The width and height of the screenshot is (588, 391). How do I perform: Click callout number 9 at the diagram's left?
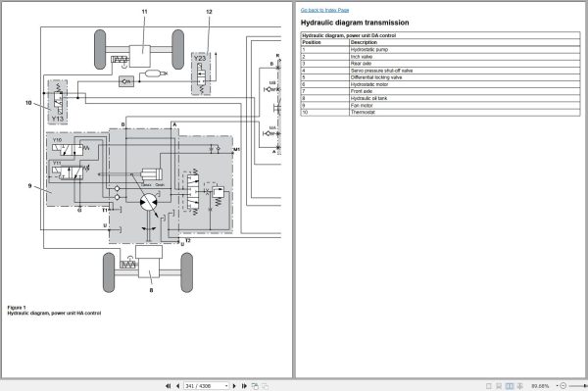point(29,186)
